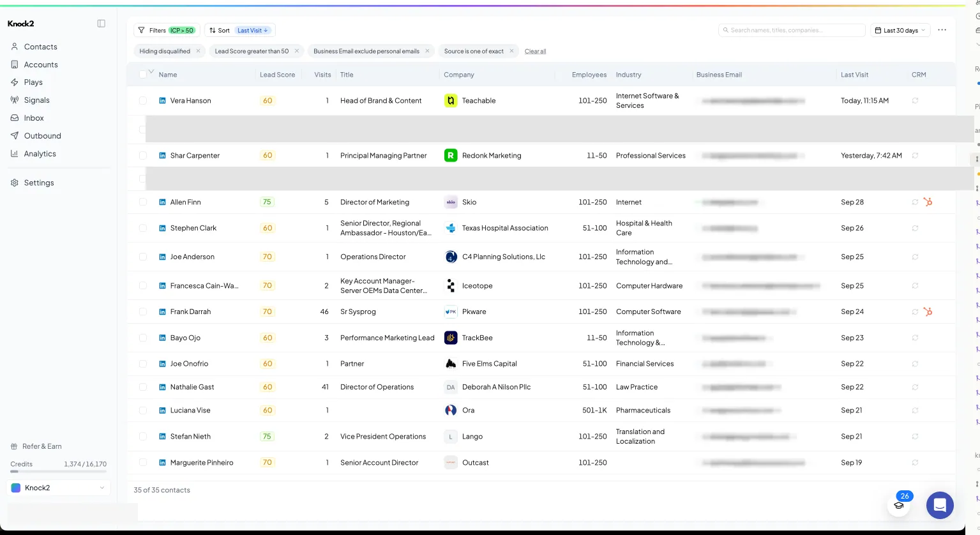The height and width of the screenshot is (535, 980).
Task: Open the Sort by Last Visit control
Action: tap(239, 30)
